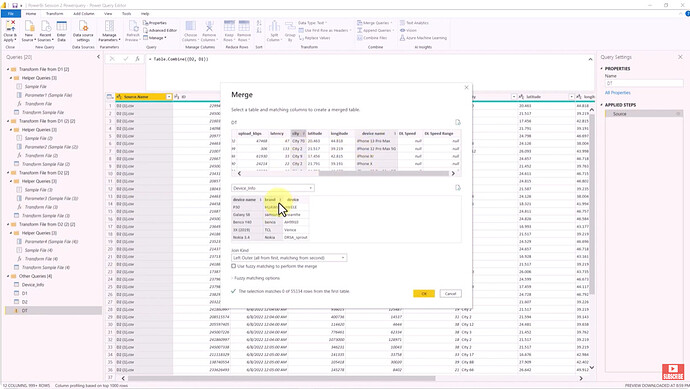This screenshot has height=389, width=690.
Task: Click the formula bar cancel X icon
Action: [112, 59]
